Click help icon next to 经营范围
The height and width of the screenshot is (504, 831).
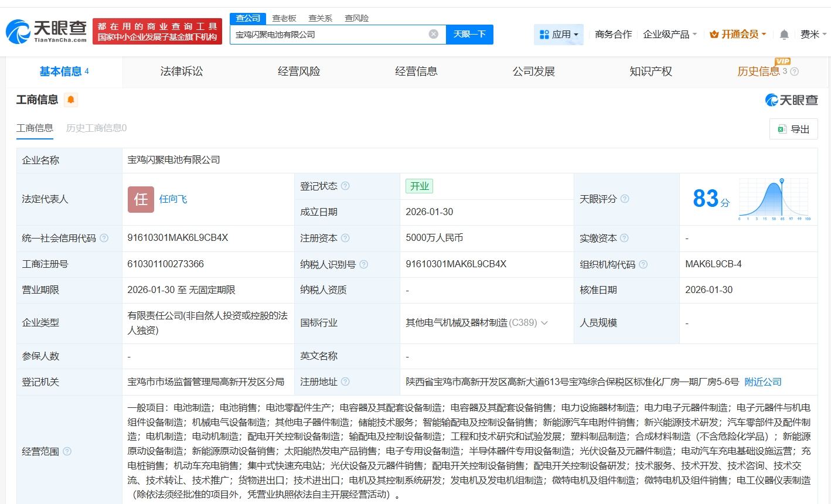[x=67, y=451]
